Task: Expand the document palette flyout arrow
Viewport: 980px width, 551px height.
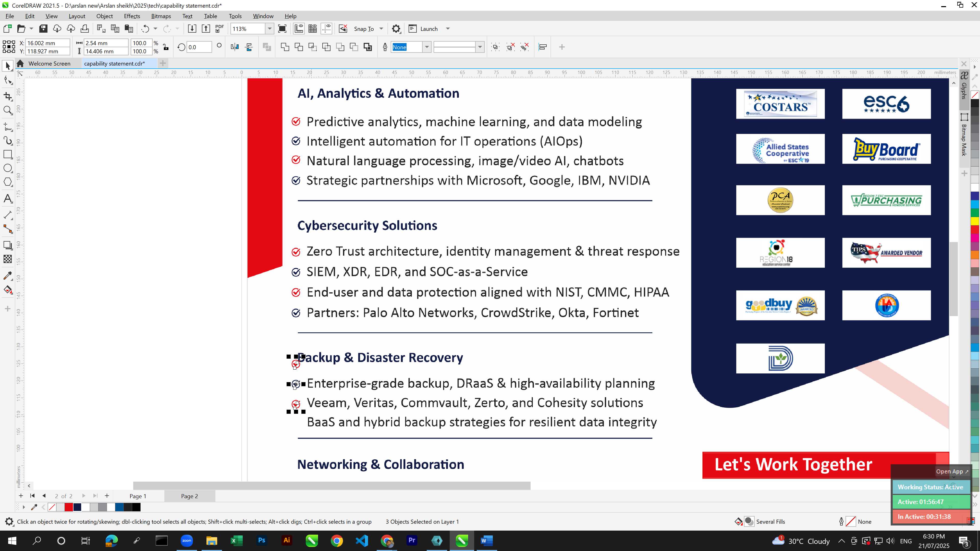Action: coord(23,507)
